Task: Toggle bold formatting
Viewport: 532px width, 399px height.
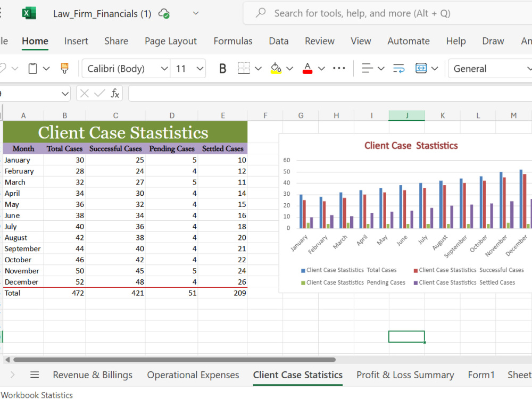Action: (222, 69)
